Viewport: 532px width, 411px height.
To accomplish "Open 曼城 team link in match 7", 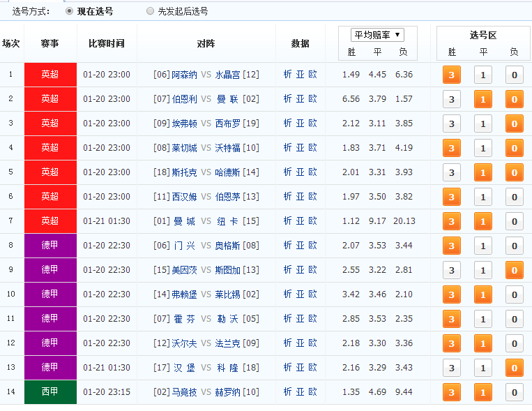I will tap(184, 221).
